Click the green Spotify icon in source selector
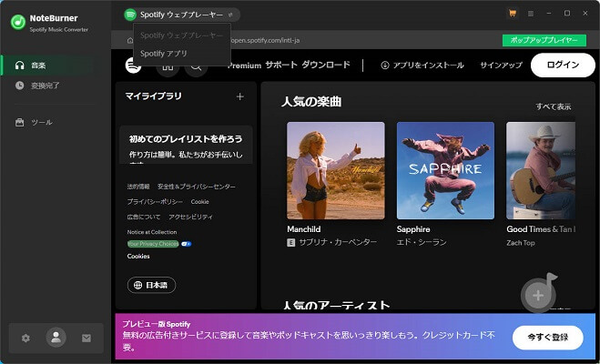Screen dimensions: 600x364 pyautogui.click(x=130, y=15)
